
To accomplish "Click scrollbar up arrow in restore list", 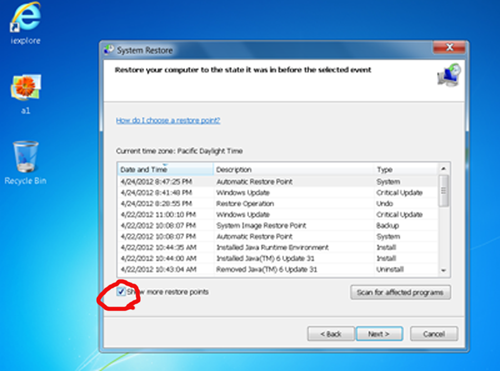I will [x=443, y=169].
